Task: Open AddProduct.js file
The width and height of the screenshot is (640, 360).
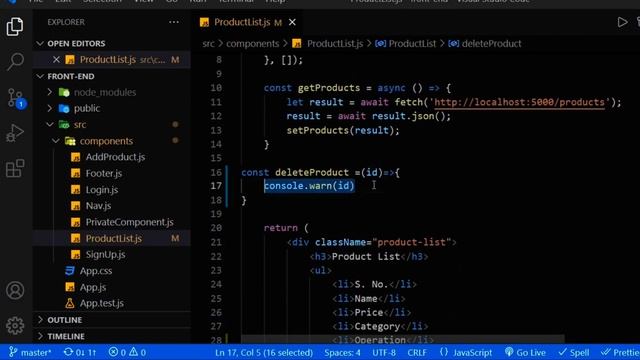Action: [x=115, y=157]
